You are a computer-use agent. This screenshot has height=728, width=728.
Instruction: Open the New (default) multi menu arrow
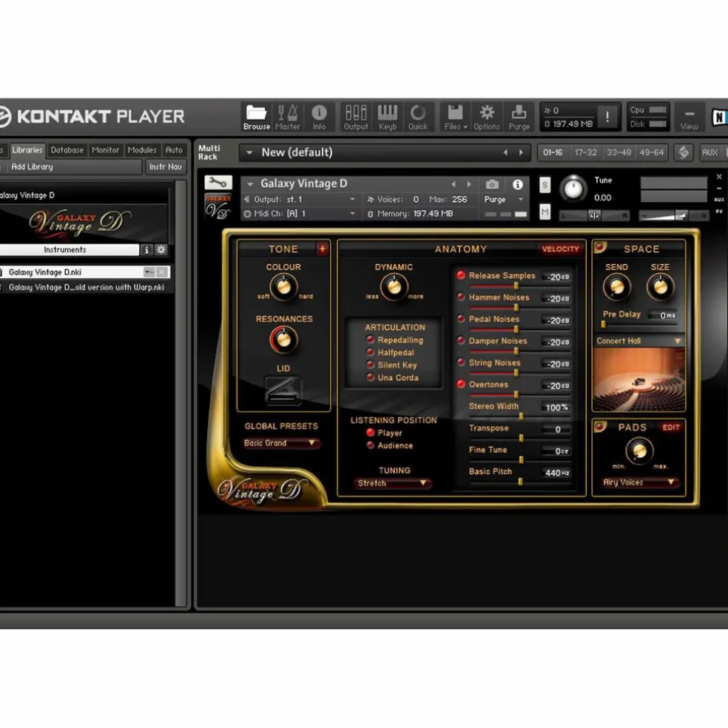[250, 152]
